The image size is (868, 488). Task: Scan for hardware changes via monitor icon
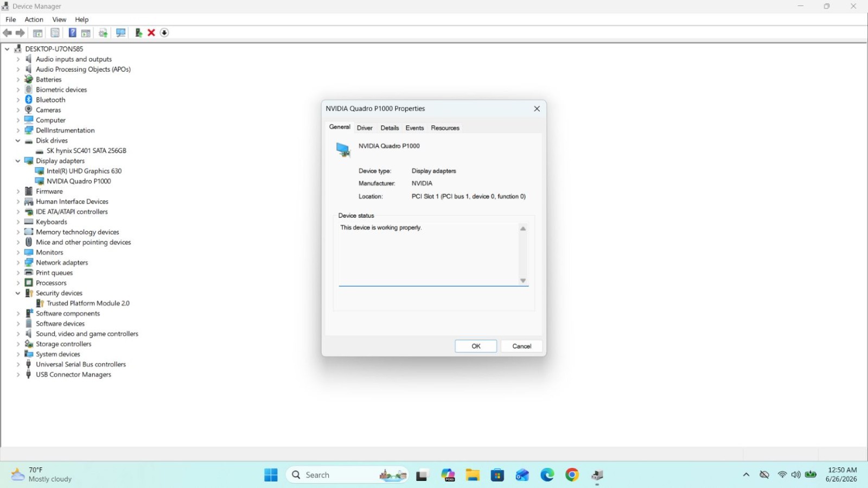(x=121, y=33)
